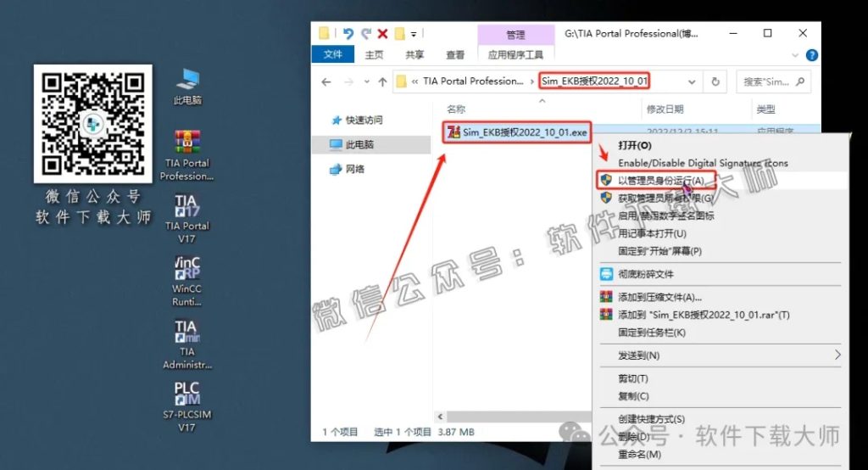Click the QR code image on the desktop

(x=93, y=124)
